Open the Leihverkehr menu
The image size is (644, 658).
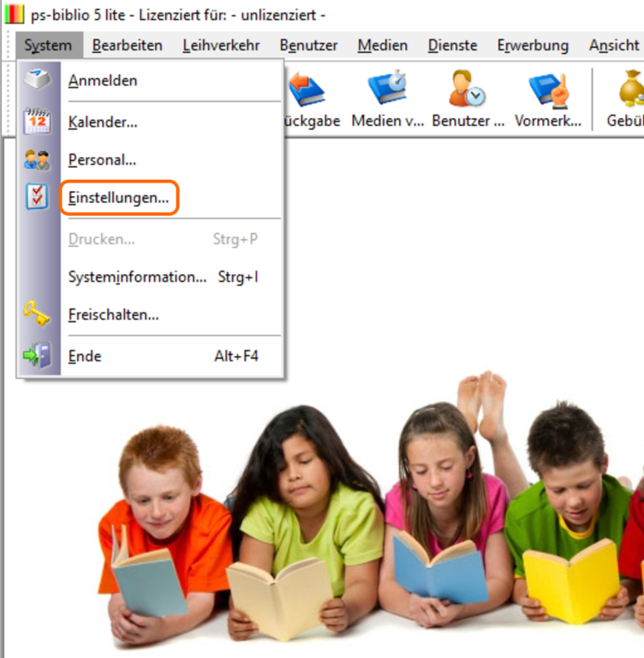[221, 45]
